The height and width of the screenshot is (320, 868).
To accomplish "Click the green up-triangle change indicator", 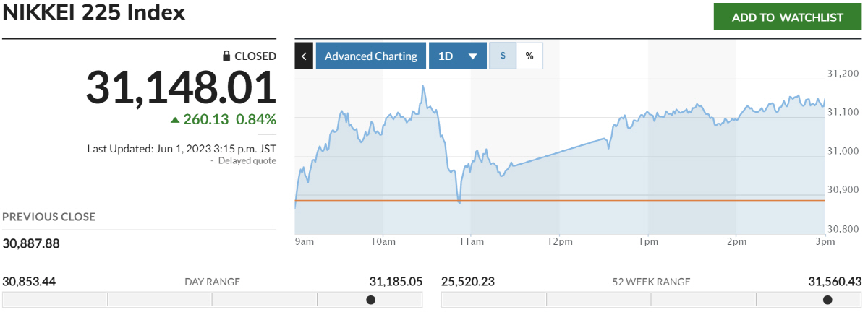I will coord(174,119).
